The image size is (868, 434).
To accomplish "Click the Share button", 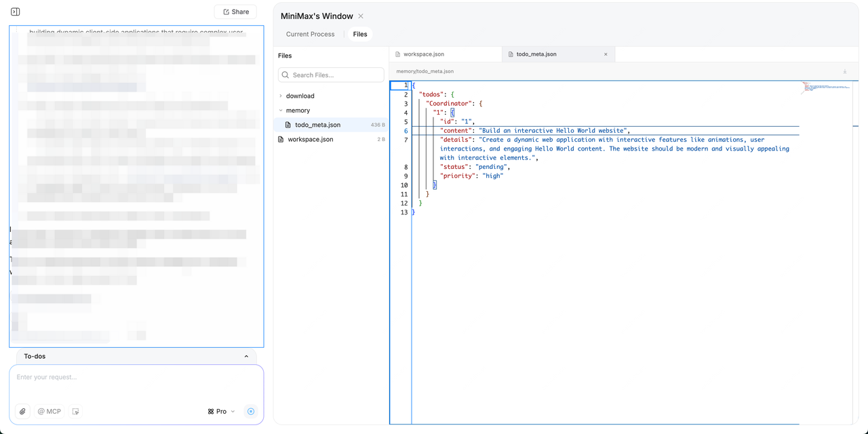I will tap(235, 12).
